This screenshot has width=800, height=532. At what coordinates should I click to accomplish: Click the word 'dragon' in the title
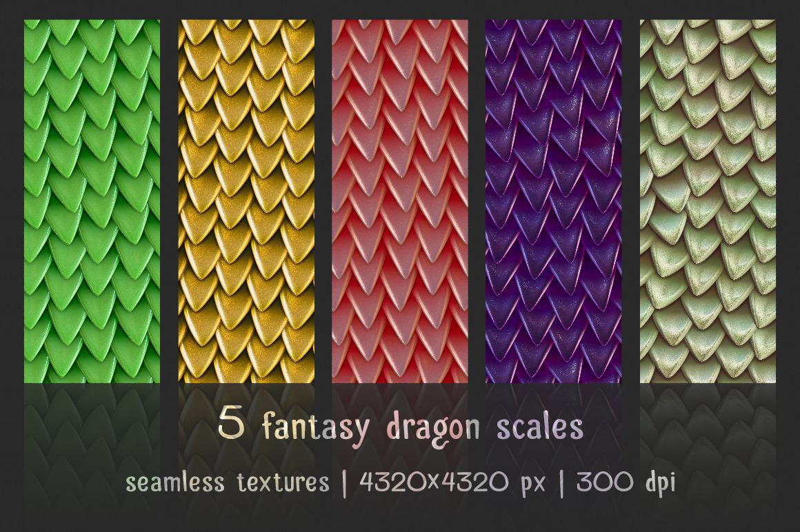[x=434, y=427]
